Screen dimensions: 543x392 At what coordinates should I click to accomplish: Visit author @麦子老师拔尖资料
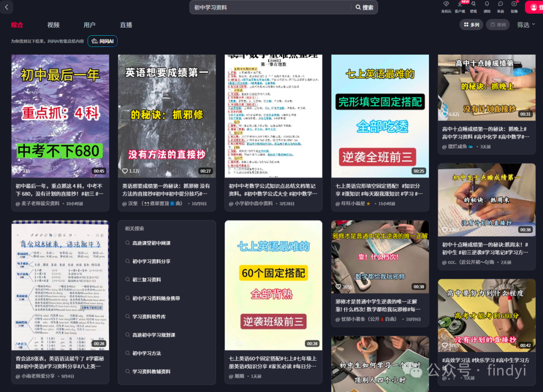tap(37, 204)
